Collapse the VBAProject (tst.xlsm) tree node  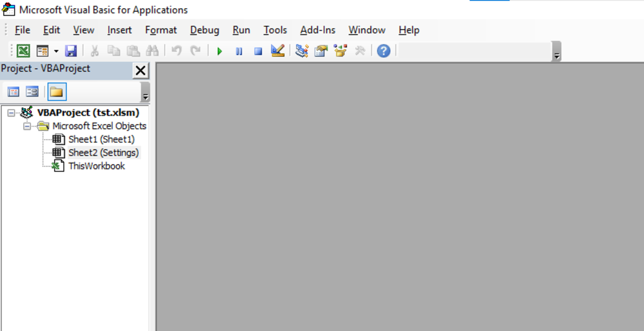tap(12, 113)
